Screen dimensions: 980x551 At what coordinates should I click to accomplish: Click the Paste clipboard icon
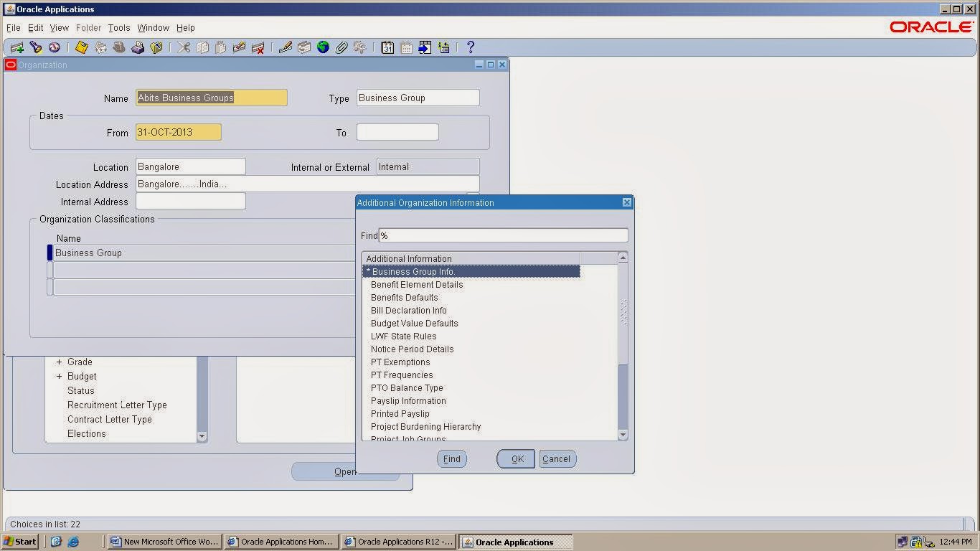tap(221, 47)
